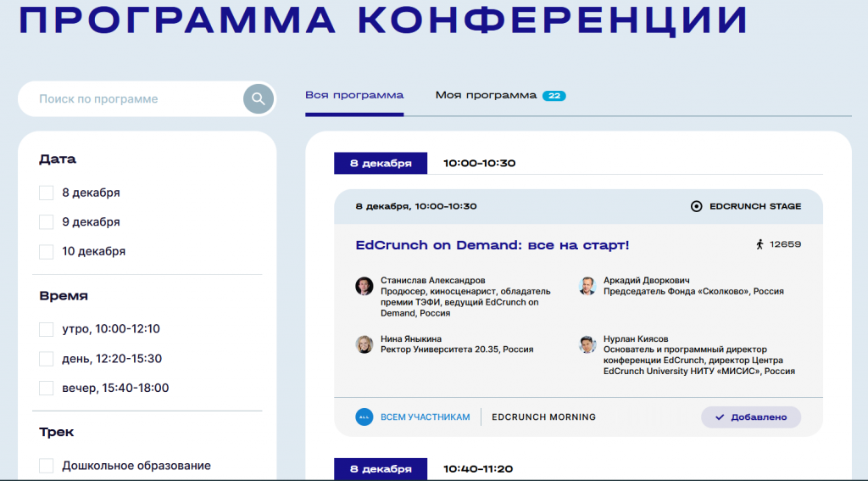Image resolution: width=868 pixels, height=481 pixels.
Task: Click the name 'Нурлан Киясов'
Action: (x=636, y=338)
